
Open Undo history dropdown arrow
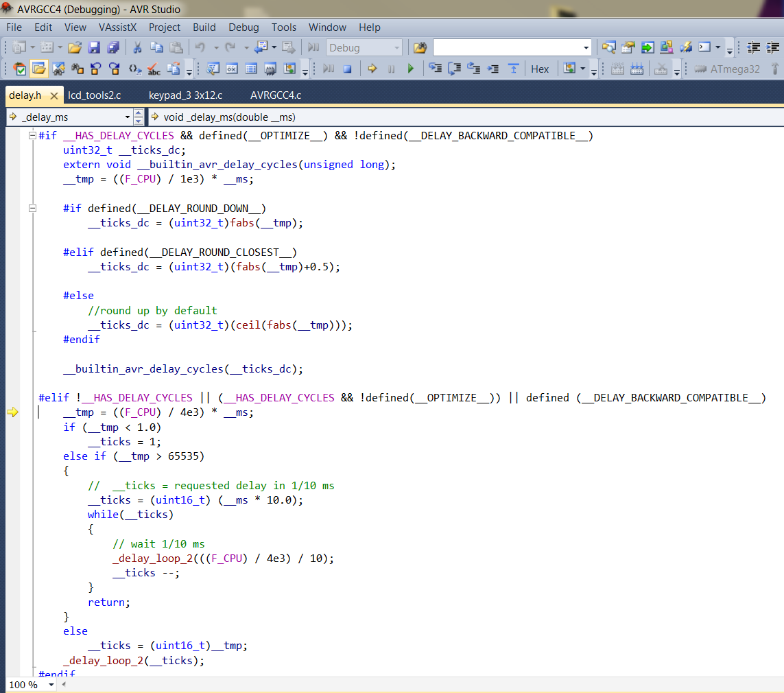pyautogui.click(x=216, y=47)
